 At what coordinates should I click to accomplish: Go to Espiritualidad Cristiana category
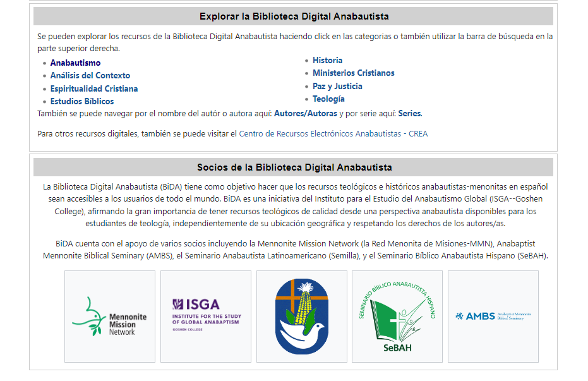point(94,88)
